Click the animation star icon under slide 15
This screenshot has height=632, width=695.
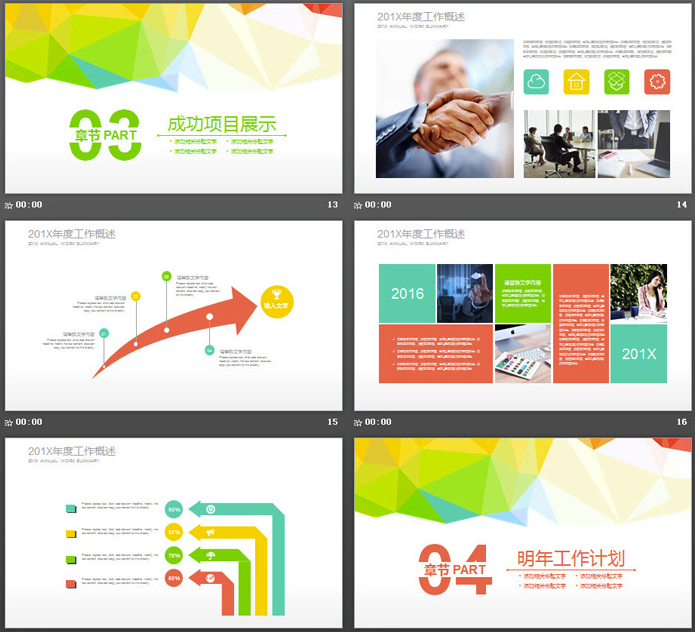tap(9, 422)
